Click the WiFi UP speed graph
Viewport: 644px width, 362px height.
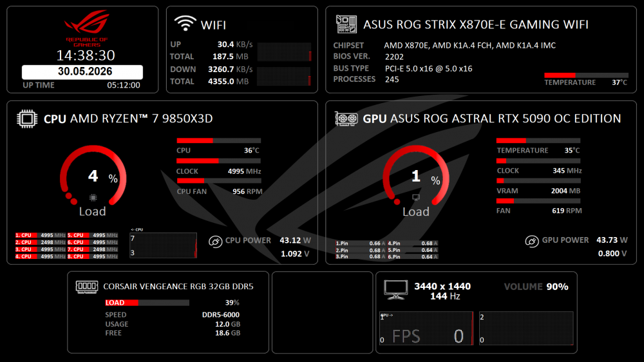pos(284,52)
